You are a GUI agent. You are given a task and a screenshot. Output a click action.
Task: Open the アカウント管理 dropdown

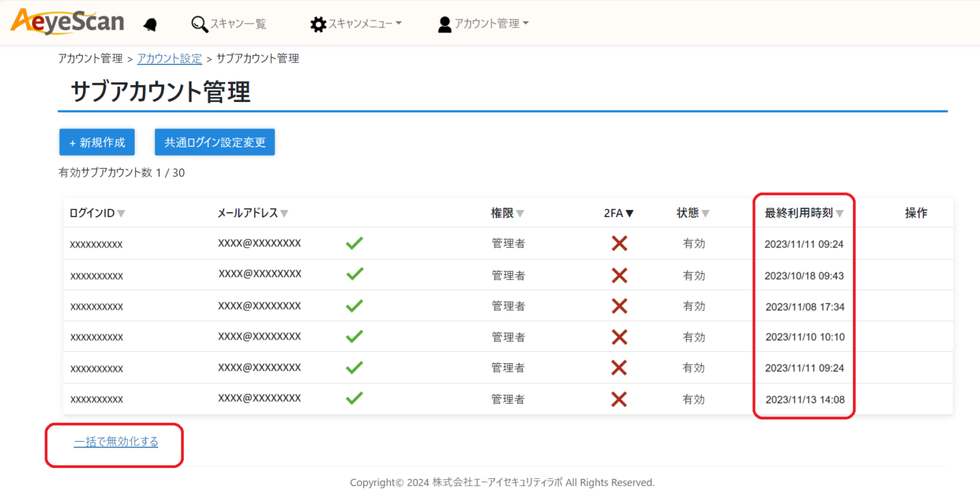click(x=488, y=24)
